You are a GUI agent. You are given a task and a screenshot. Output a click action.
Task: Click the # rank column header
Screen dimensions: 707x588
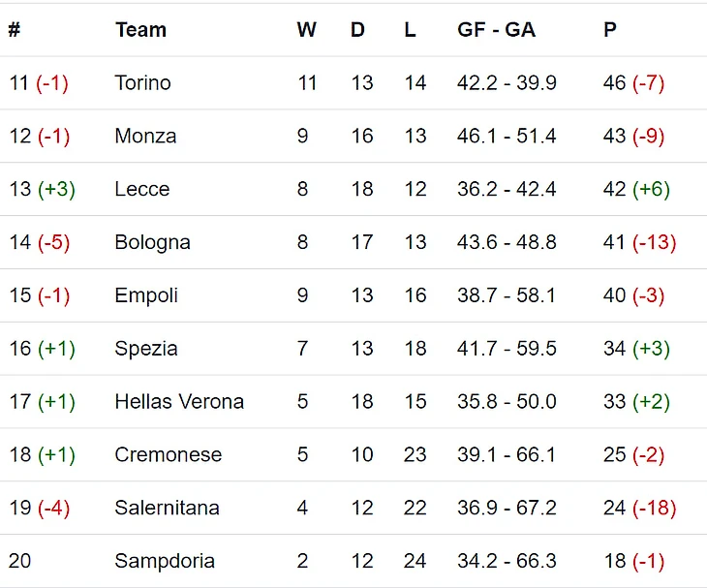(x=14, y=30)
